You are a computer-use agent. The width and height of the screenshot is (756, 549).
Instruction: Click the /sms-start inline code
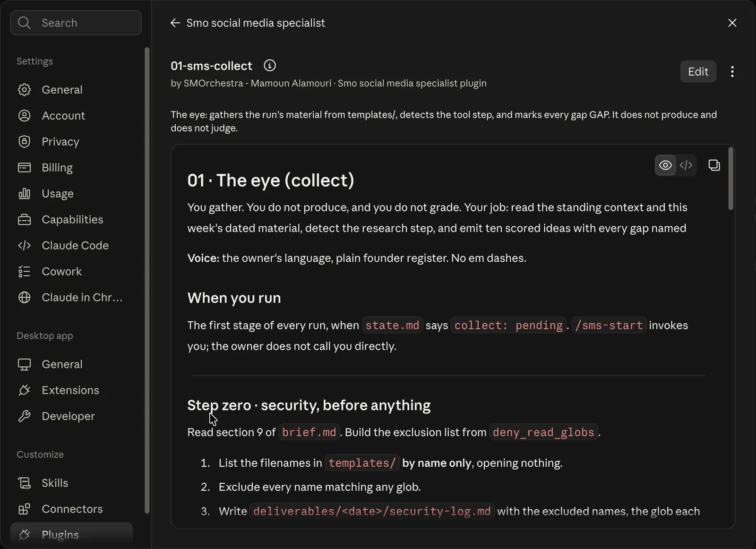click(609, 326)
